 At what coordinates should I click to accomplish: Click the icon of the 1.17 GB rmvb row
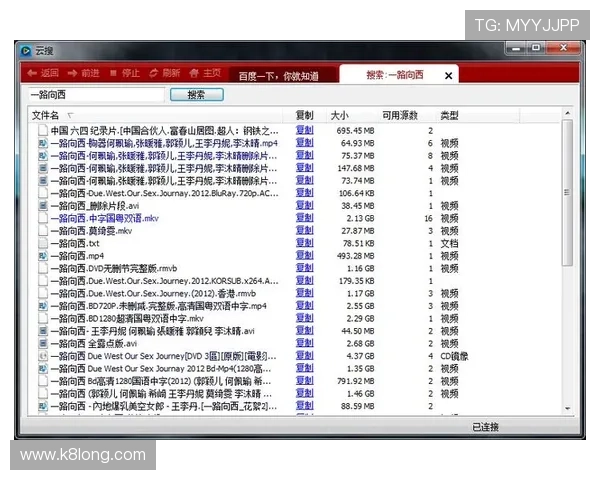click(x=43, y=294)
